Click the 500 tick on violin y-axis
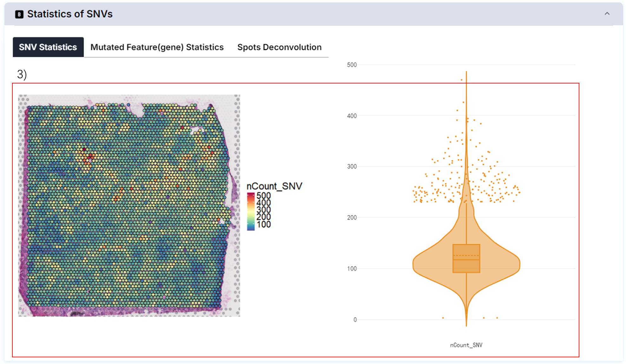The image size is (626, 364). [x=352, y=65]
